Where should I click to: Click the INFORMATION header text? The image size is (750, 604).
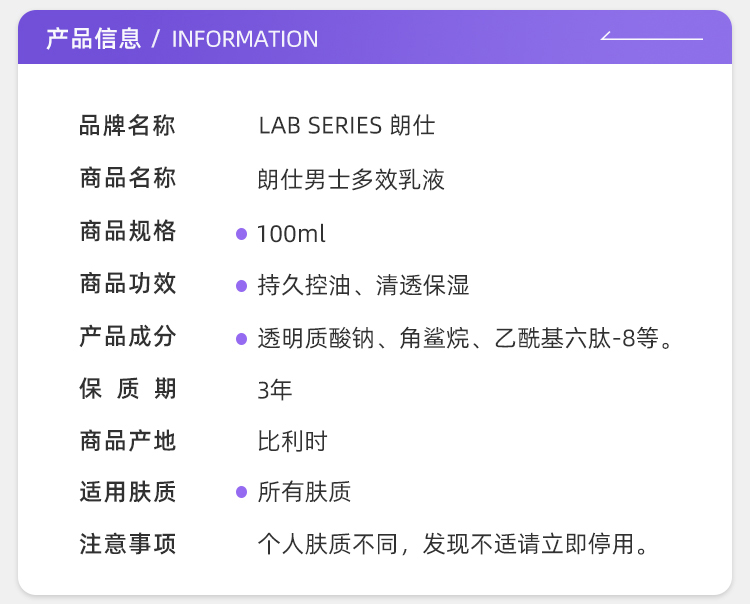pyautogui.click(x=245, y=39)
